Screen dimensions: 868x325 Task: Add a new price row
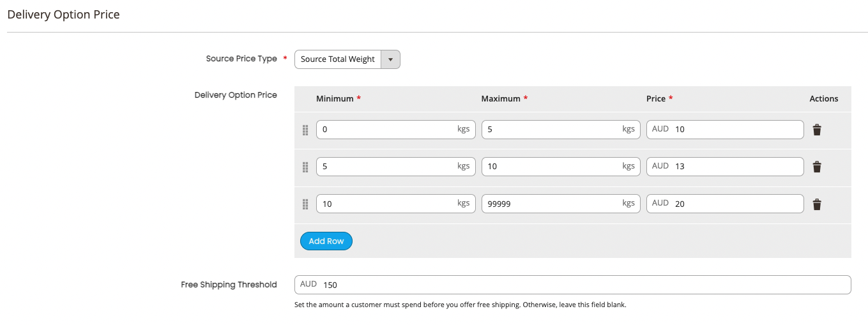[326, 241]
